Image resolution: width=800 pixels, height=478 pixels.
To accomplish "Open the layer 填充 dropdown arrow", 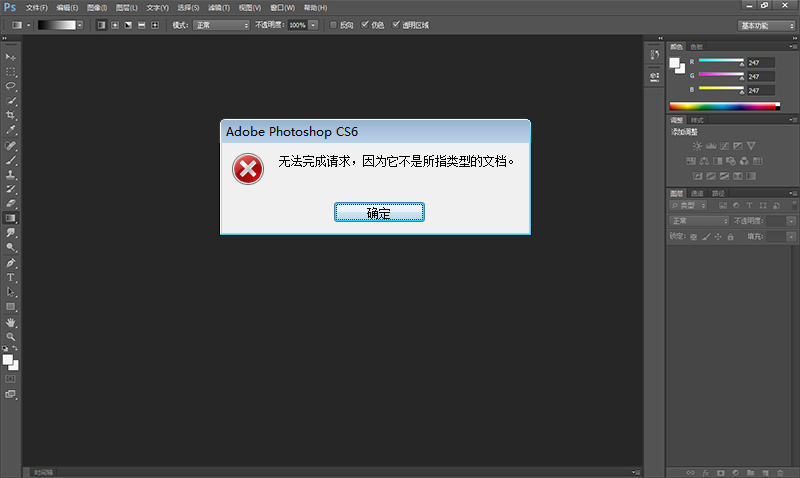I will (x=791, y=236).
